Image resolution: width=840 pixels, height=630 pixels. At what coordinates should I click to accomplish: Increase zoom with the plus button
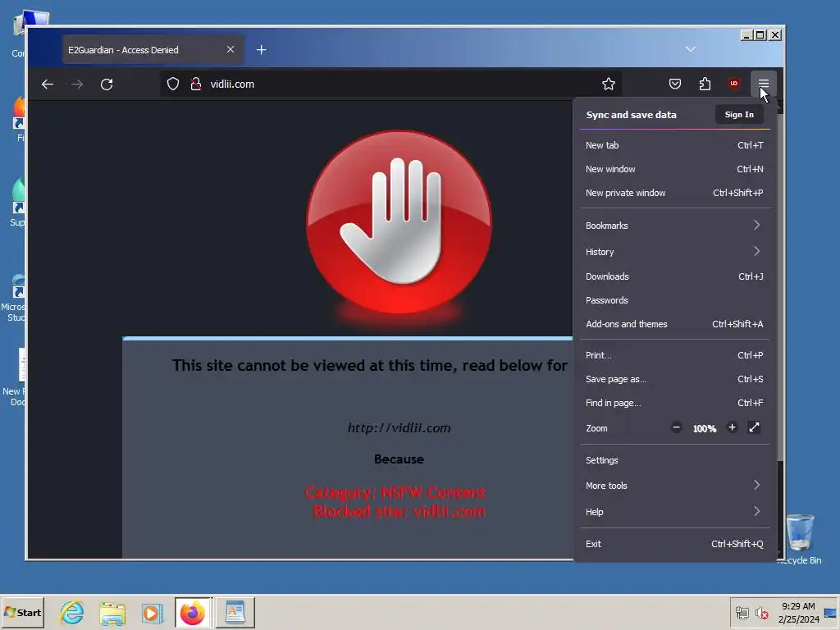tap(732, 427)
